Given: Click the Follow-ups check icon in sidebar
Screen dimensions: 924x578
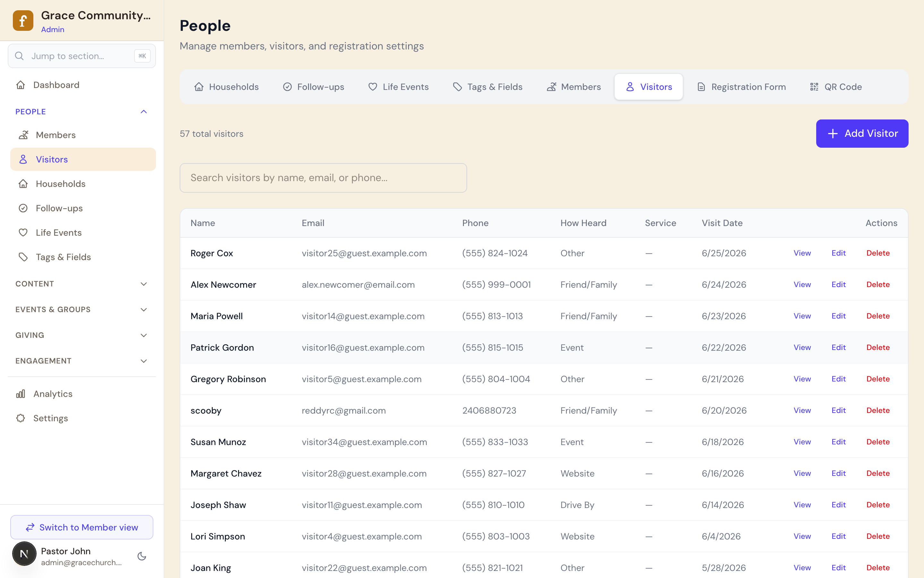Looking at the screenshot, I should pos(23,208).
